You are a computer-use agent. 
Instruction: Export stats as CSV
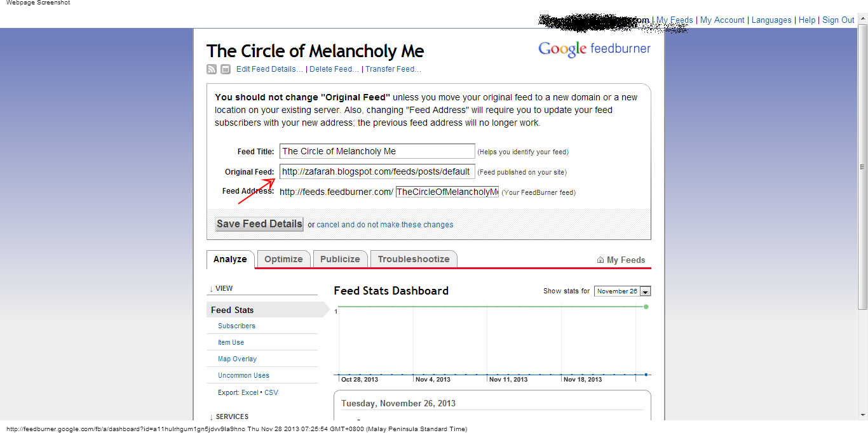pyautogui.click(x=271, y=392)
